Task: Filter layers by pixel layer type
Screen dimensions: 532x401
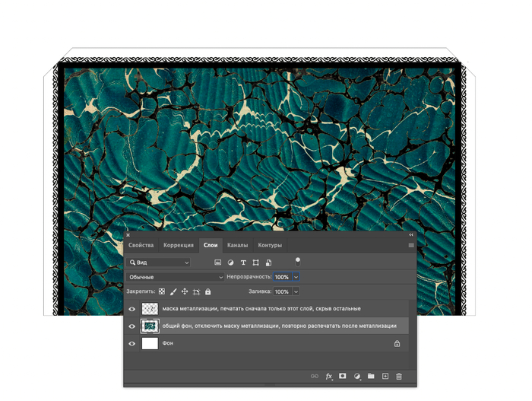Action: point(217,263)
